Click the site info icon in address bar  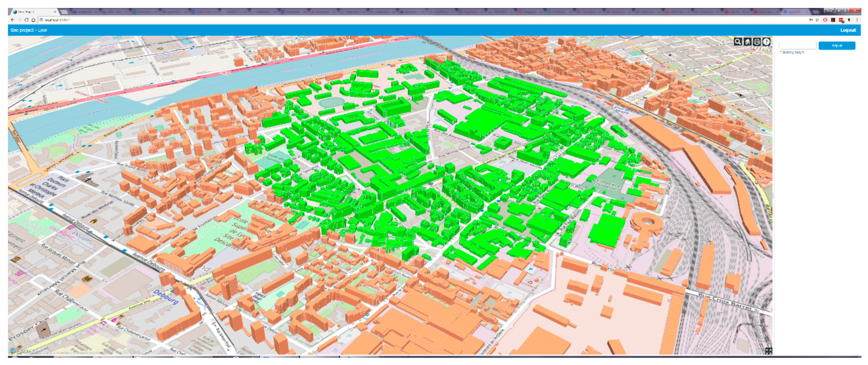[41, 20]
